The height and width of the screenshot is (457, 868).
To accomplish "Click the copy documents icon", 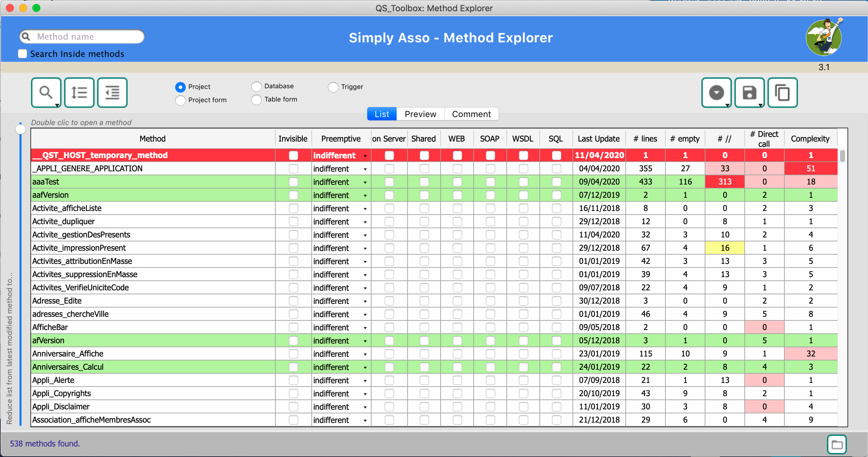I will [782, 93].
